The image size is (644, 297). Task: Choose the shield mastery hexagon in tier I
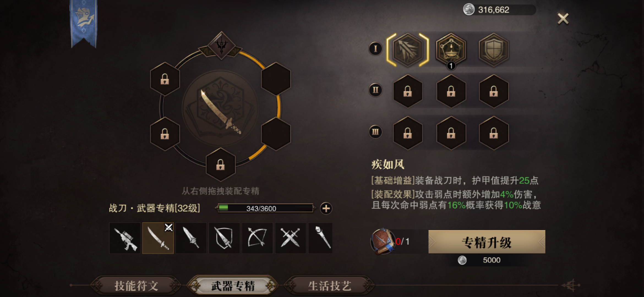[x=494, y=50]
